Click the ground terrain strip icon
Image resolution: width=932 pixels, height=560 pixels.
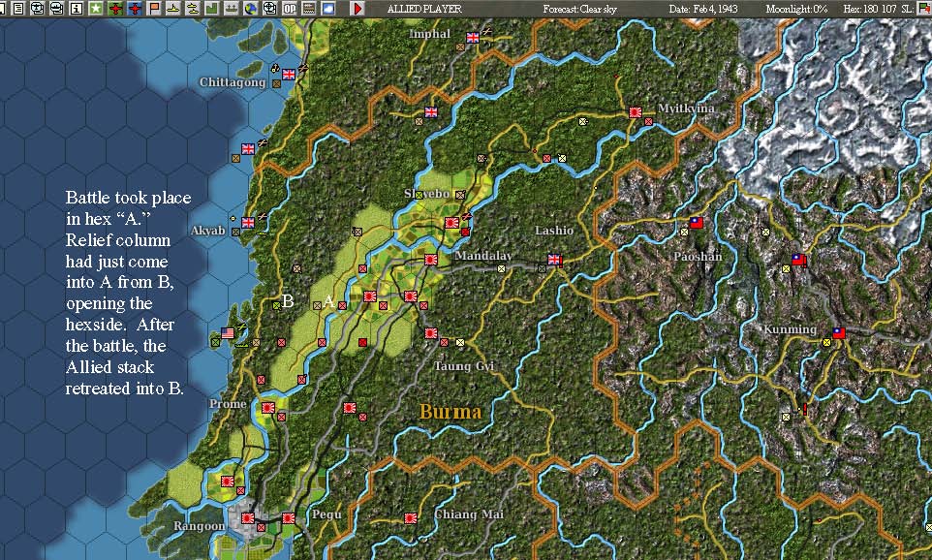308,9
